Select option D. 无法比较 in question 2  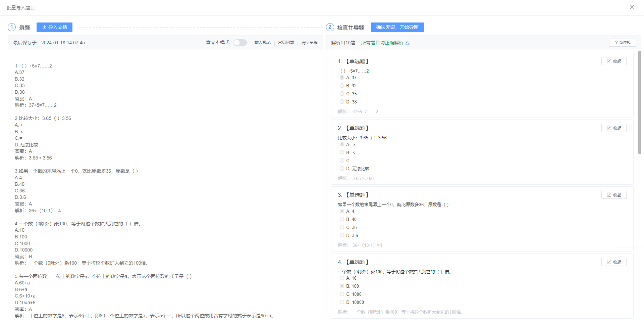click(342, 169)
